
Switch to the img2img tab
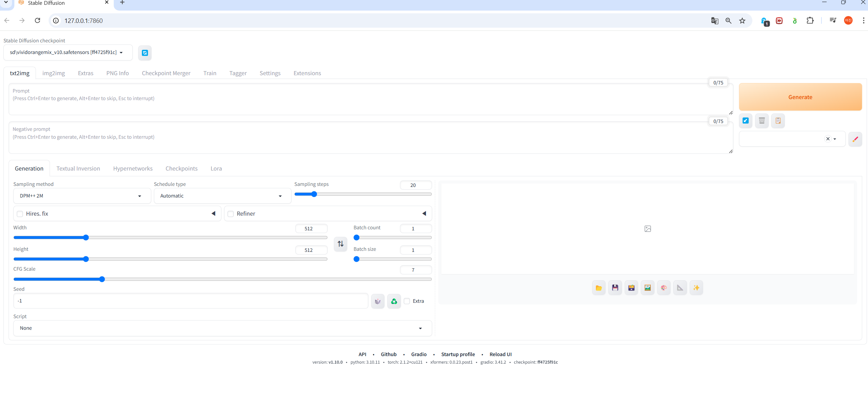(53, 73)
